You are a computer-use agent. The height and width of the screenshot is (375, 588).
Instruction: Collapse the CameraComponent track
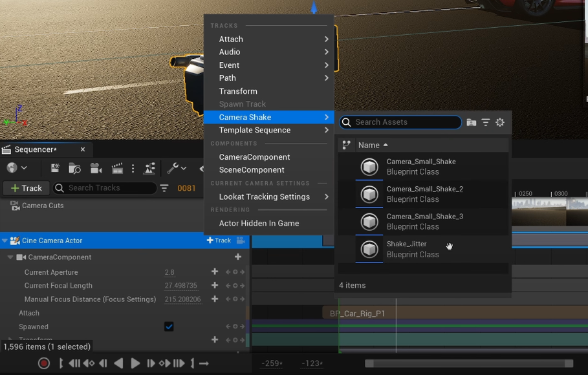click(10, 257)
